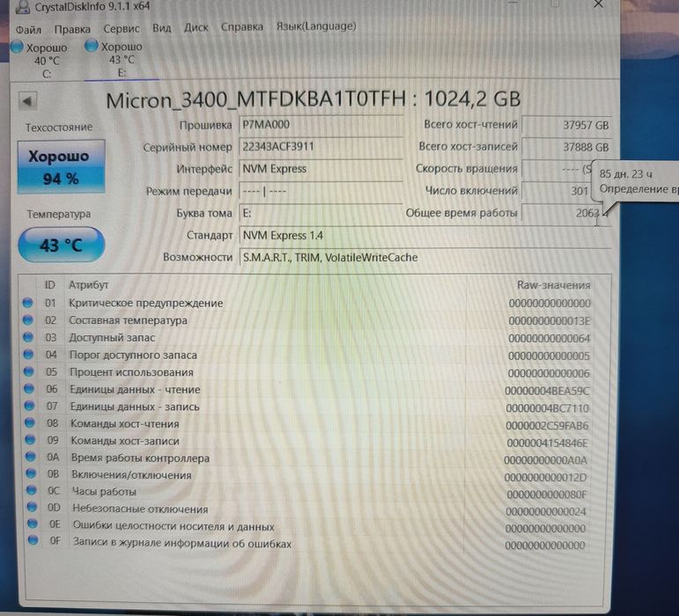679x616 pixels.
Task: Close the CrystalDiskInfo window
Action: point(599,4)
